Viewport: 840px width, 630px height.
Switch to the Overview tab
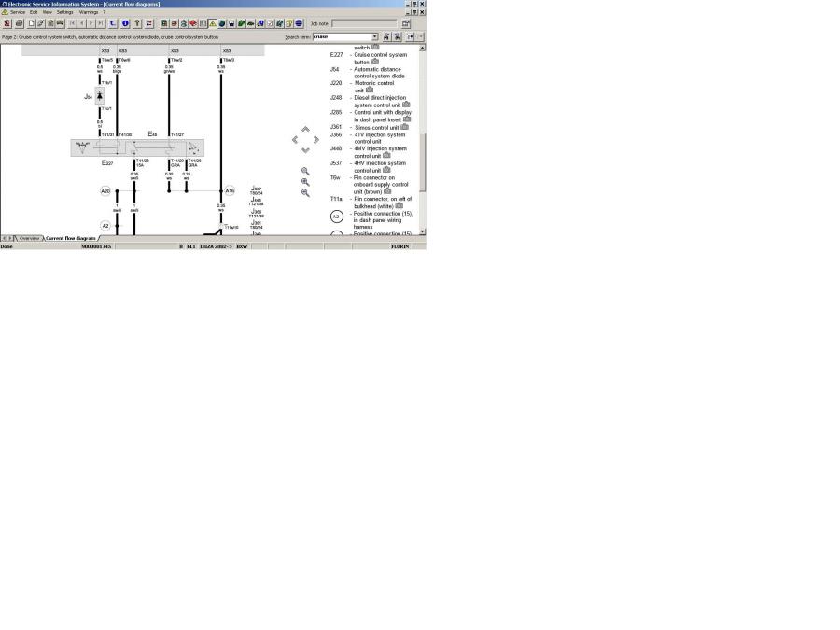click(29, 238)
